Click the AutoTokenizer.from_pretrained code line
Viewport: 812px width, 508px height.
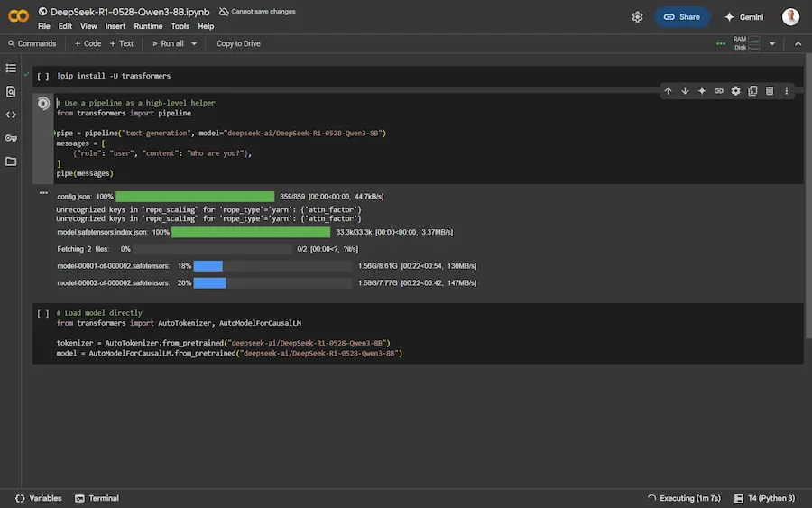[x=223, y=343]
